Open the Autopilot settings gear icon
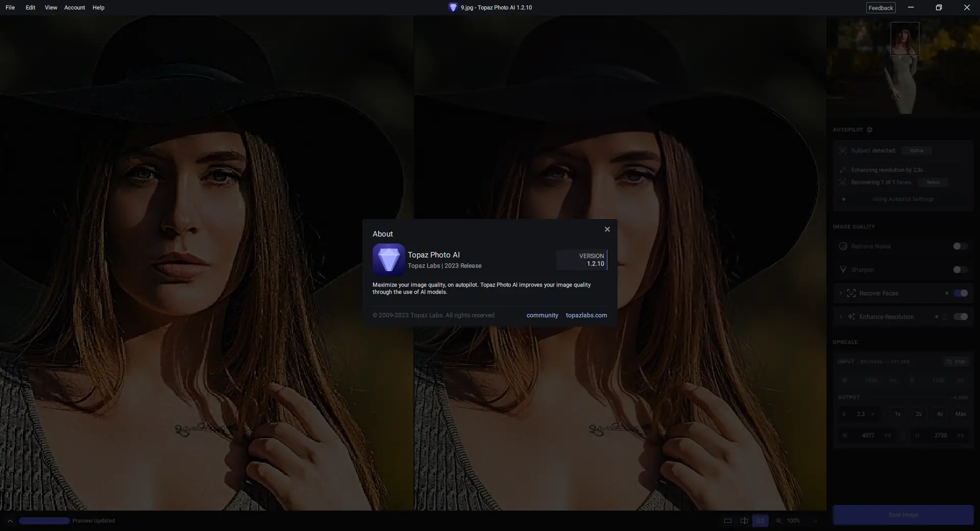This screenshot has width=980, height=531. tap(869, 130)
